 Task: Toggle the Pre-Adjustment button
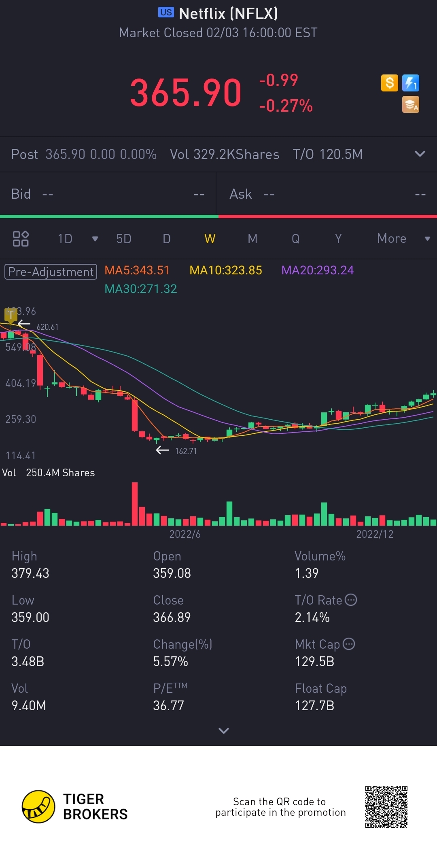[51, 272]
